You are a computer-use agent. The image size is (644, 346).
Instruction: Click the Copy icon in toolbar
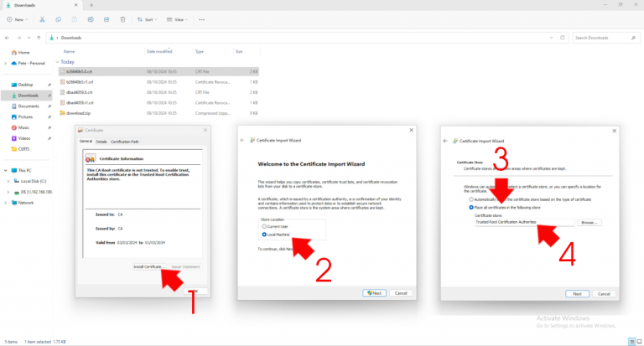coord(58,18)
